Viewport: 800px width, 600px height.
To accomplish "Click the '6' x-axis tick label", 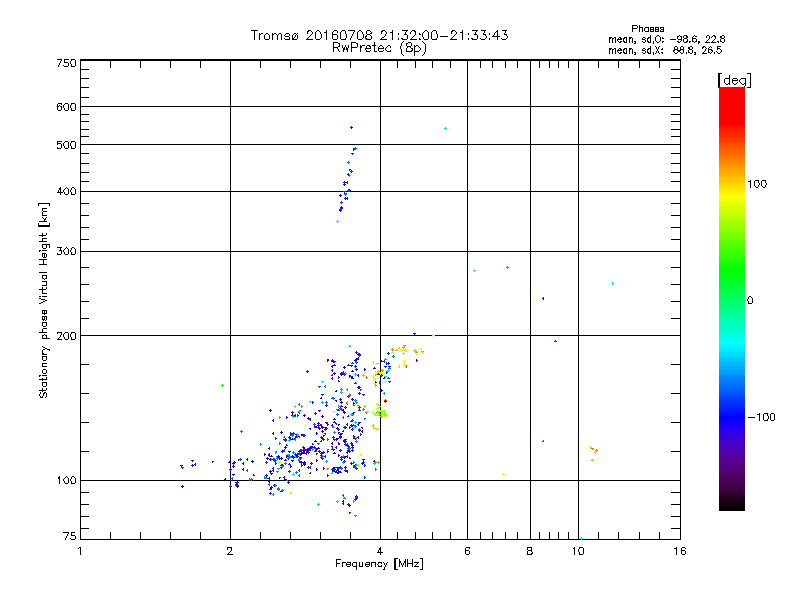I will [x=467, y=551].
